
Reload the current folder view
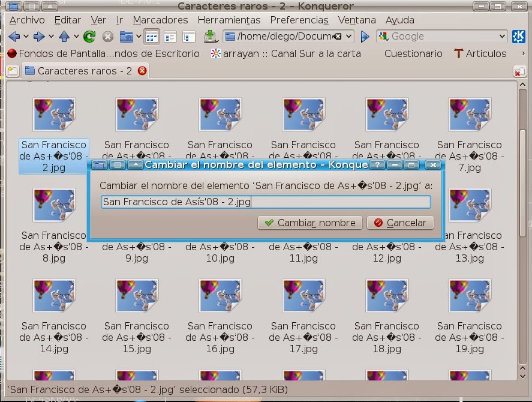tap(89, 37)
